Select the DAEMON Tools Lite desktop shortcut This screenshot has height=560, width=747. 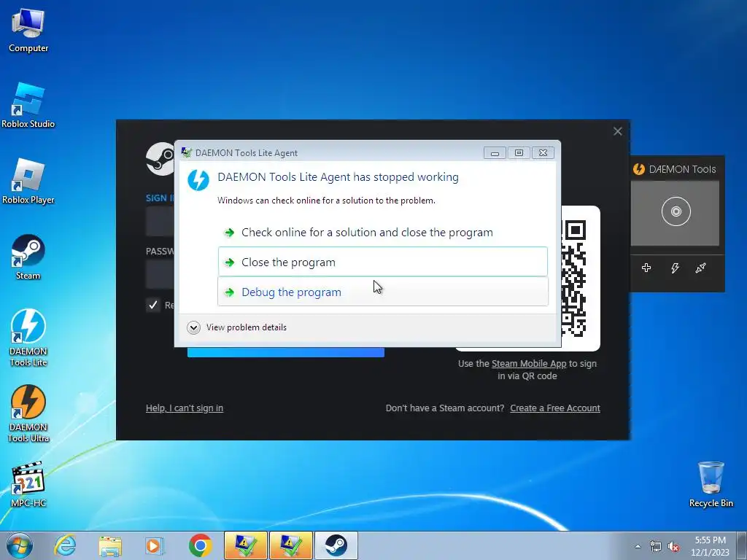(28, 338)
